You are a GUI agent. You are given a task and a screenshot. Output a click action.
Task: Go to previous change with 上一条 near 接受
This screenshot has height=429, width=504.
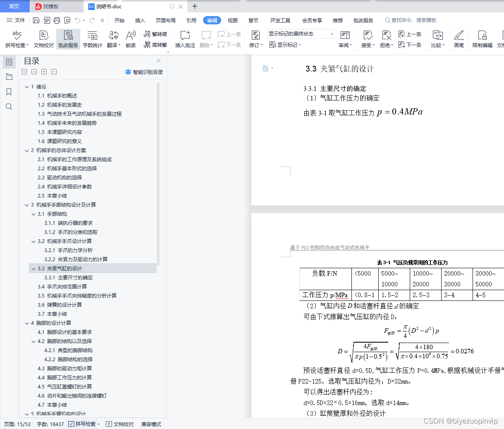click(x=410, y=34)
